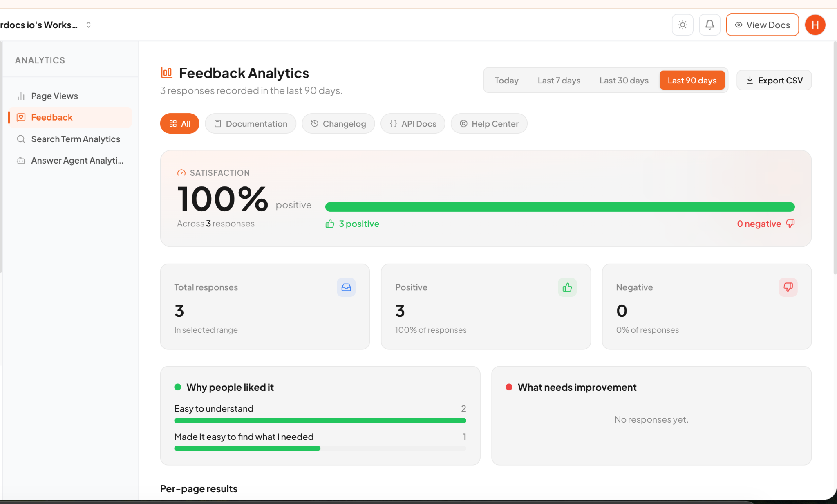Click the Page Views bar chart icon
This screenshot has height=504, width=837.
(x=21, y=96)
